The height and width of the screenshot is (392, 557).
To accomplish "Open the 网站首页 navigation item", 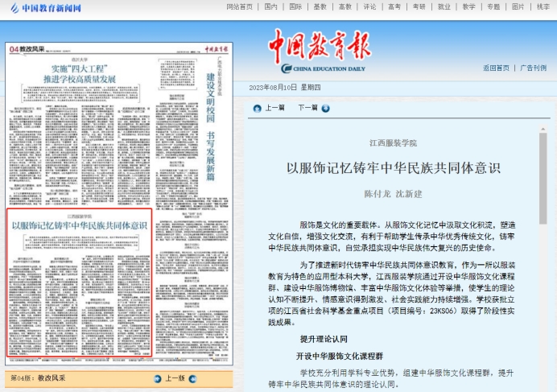I will (x=240, y=6).
